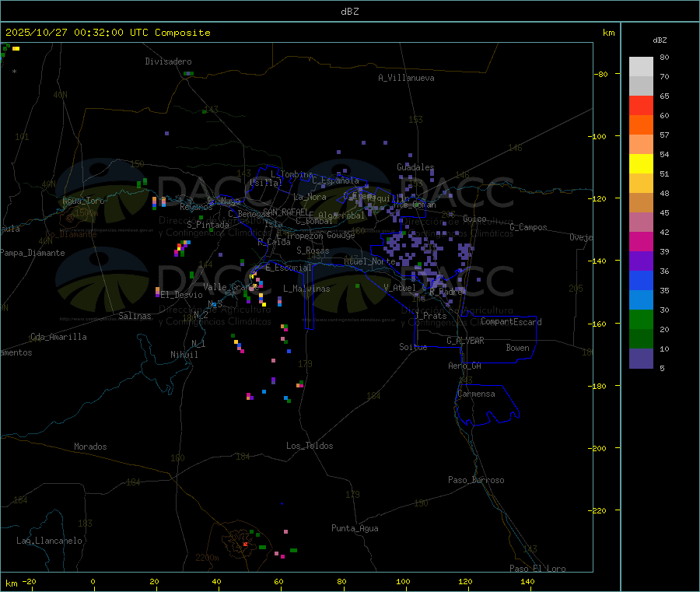The height and width of the screenshot is (592, 700).
Task: Click the red radar echo near 2200m peak
Action: coord(246,545)
